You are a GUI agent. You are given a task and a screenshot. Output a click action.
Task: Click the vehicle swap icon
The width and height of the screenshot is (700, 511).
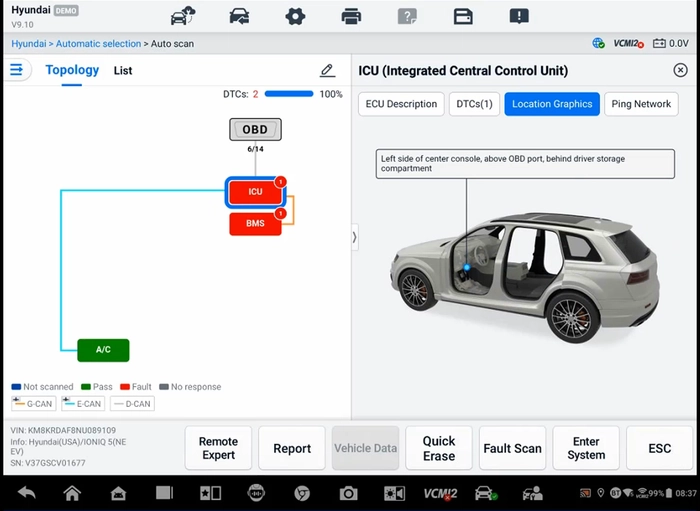(239, 17)
